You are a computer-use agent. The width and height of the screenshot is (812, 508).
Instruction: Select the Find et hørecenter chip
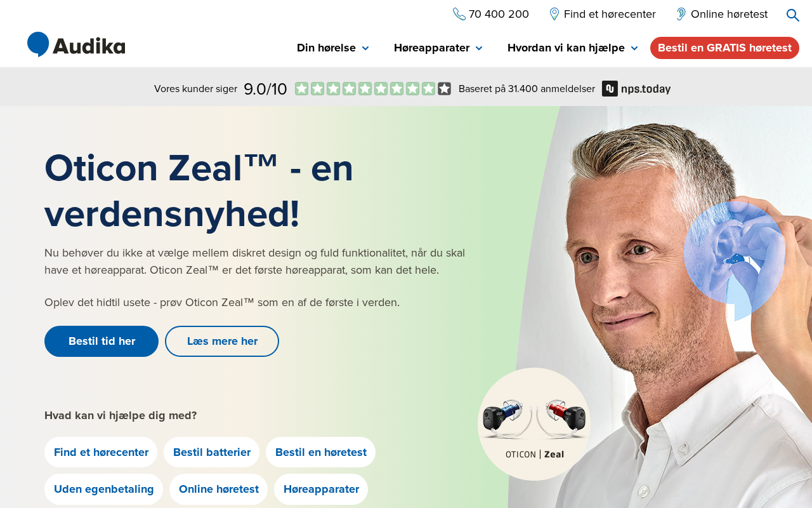click(x=101, y=452)
